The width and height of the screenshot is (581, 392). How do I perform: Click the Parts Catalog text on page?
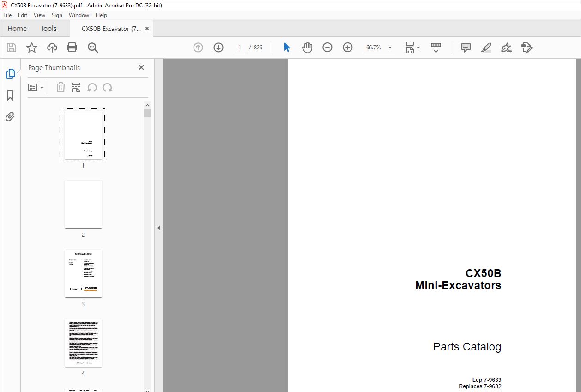(x=467, y=347)
